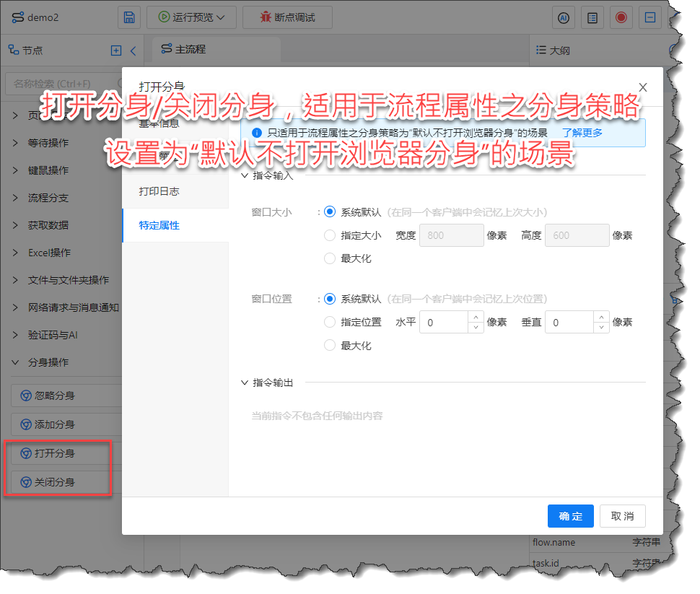Collapse the 分身操作 category
The image size is (700, 594).
16,362
